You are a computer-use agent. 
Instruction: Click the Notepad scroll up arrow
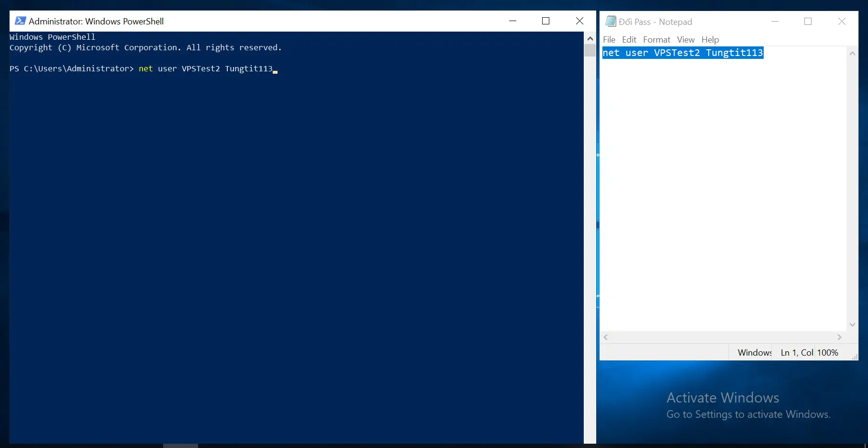852,54
